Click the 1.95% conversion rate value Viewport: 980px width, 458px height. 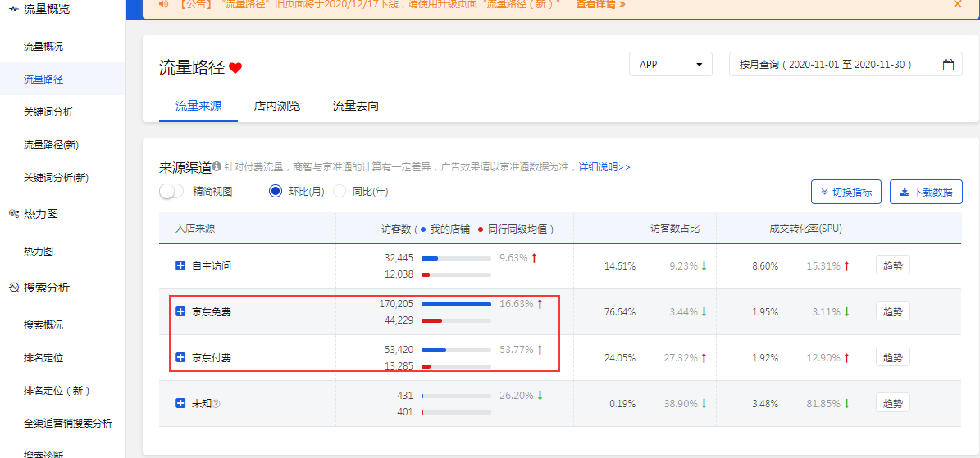coord(765,311)
